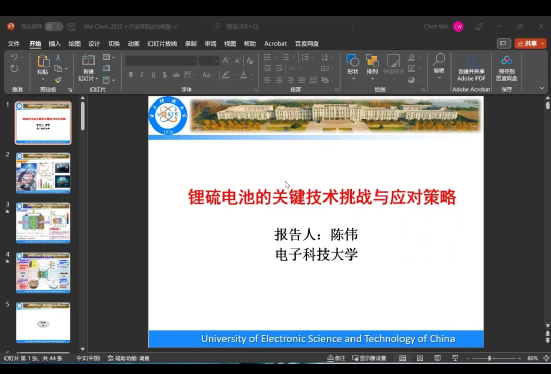
Task: Open the Line Spacing dropdown
Action: click(x=307, y=57)
